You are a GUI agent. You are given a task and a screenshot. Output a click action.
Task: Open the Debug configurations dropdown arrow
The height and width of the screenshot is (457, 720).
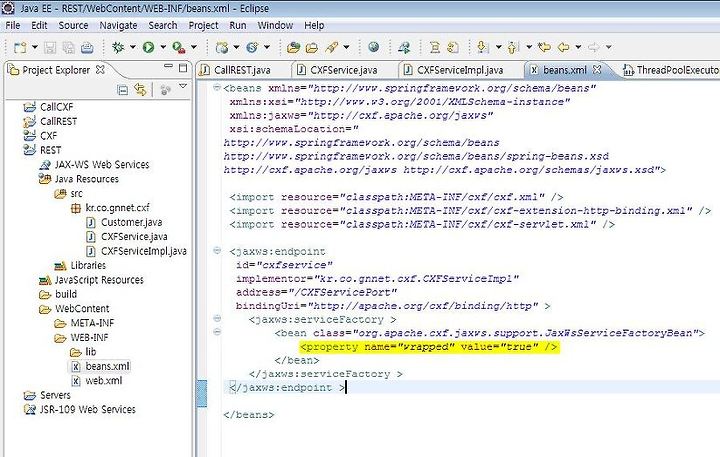(133, 47)
